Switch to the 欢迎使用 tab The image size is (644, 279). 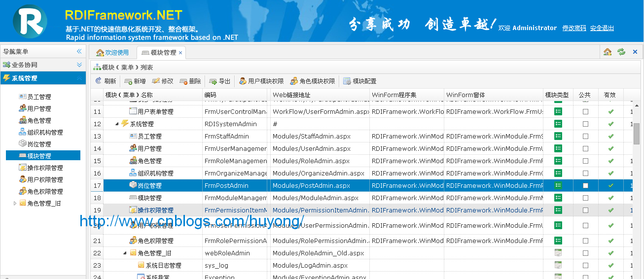click(x=112, y=53)
